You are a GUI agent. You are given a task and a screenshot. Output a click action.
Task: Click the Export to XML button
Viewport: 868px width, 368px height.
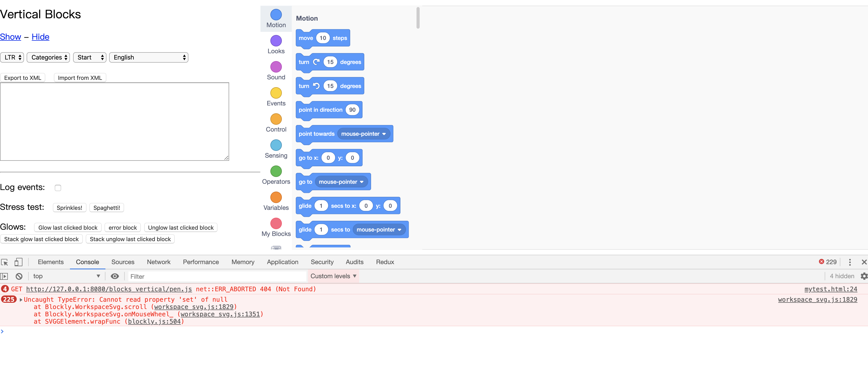(x=23, y=78)
